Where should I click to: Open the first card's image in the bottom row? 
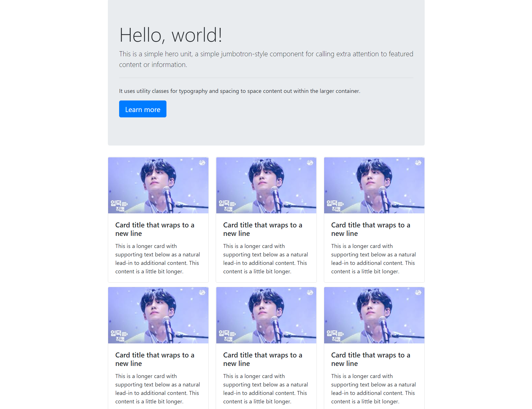pyautogui.click(x=158, y=315)
